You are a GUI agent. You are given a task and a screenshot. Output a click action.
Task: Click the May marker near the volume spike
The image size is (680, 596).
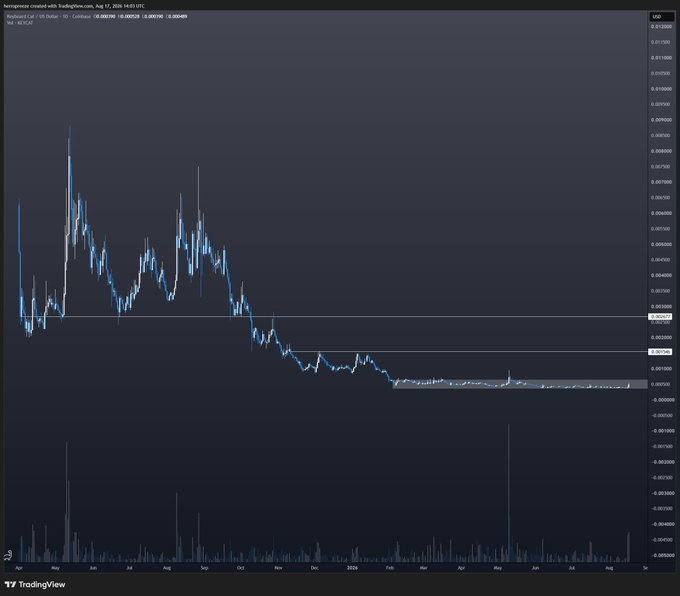(x=497, y=567)
